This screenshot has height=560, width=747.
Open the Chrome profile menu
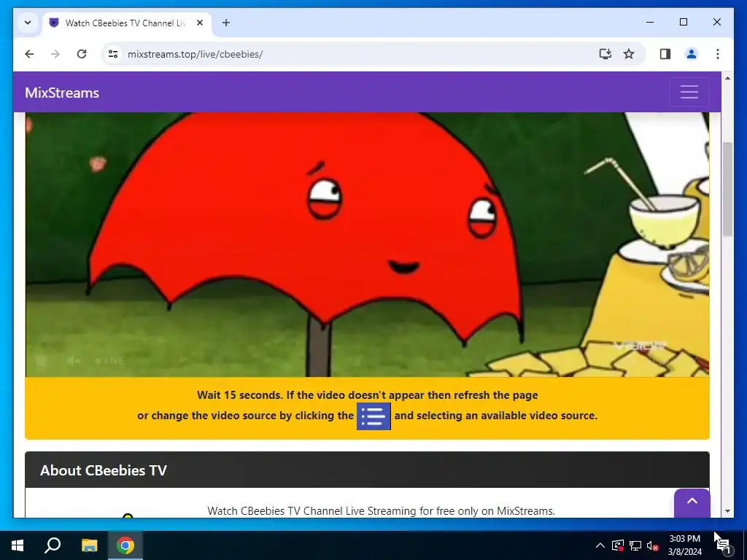[x=692, y=54]
